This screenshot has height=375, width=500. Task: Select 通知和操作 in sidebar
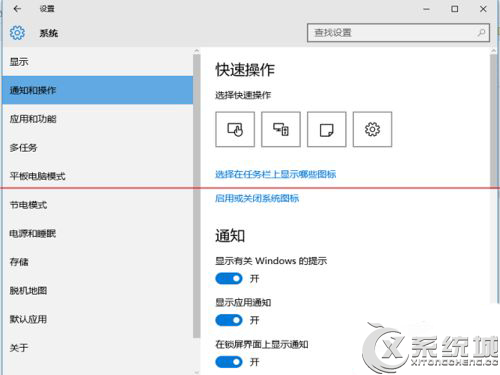[x=97, y=90]
